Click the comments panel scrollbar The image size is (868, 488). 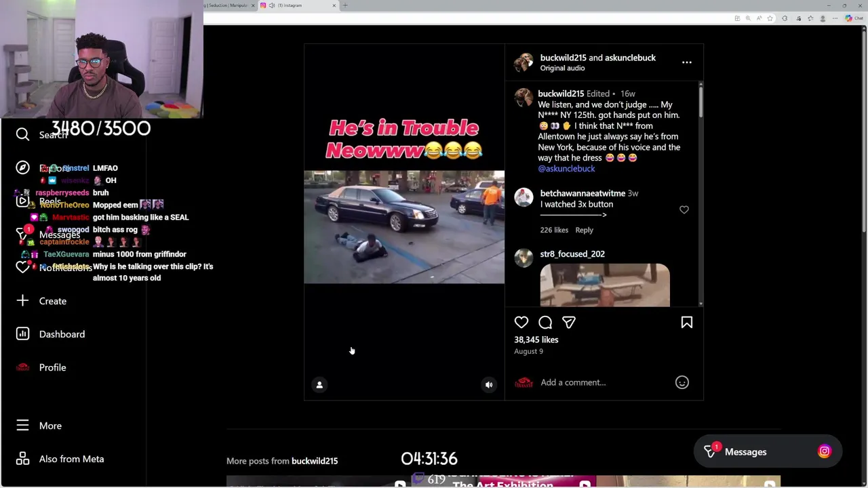pyautogui.click(x=701, y=102)
